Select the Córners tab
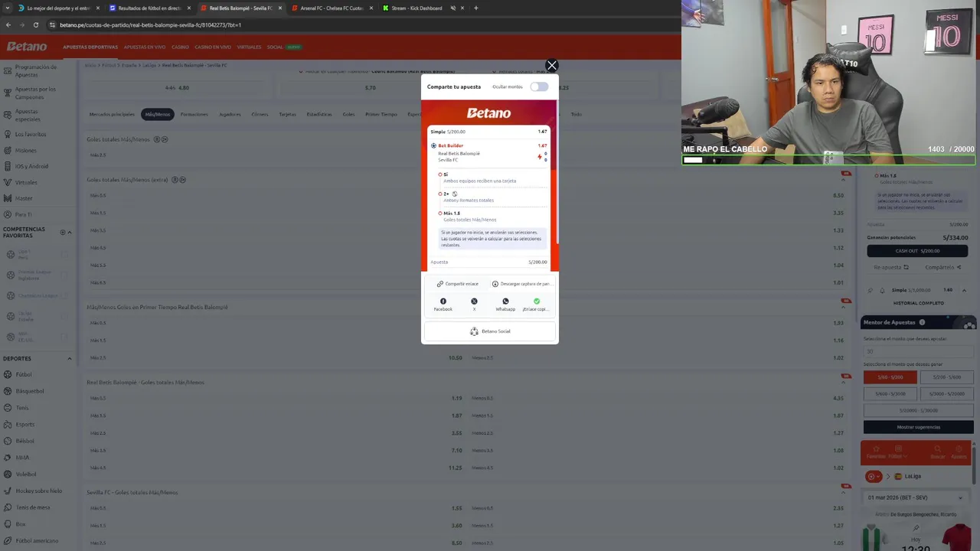Image resolution: width=980 pixels, height=551 pixels. click(x=260, y=114)
